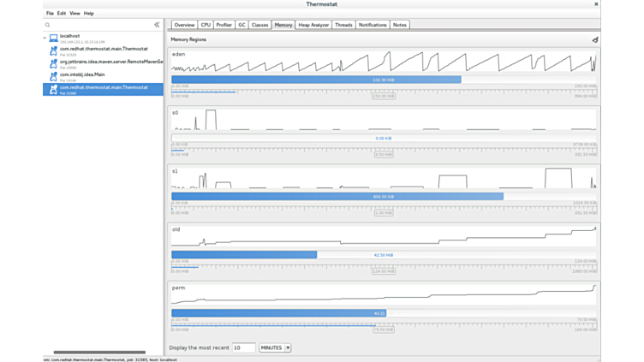The width and height of the screenshot is (644, 362).
Task: Click the first Thermostat JVM icon (Pid 31520)
Action: (x=53, y=51)
